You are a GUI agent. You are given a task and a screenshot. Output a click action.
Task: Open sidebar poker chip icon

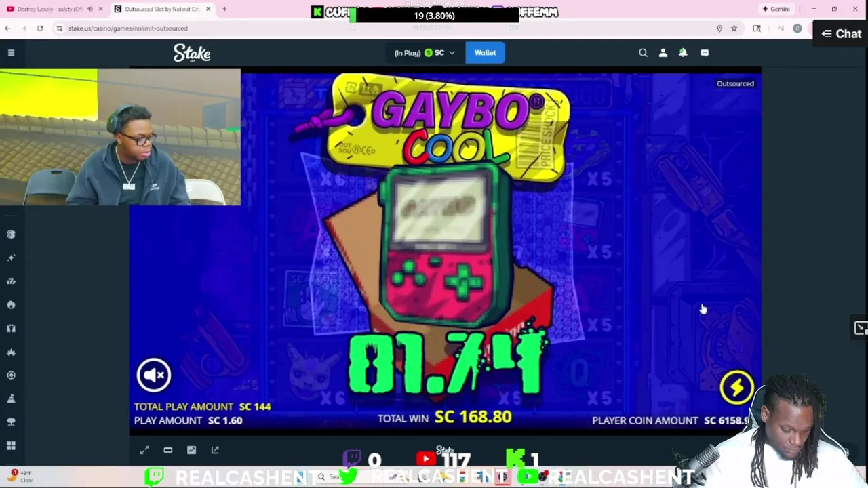pos(11,375)
